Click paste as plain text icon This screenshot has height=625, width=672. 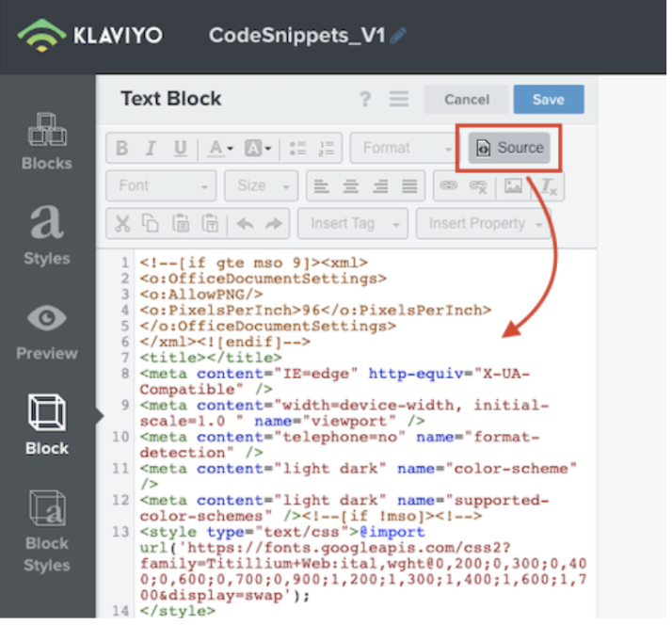210,223
